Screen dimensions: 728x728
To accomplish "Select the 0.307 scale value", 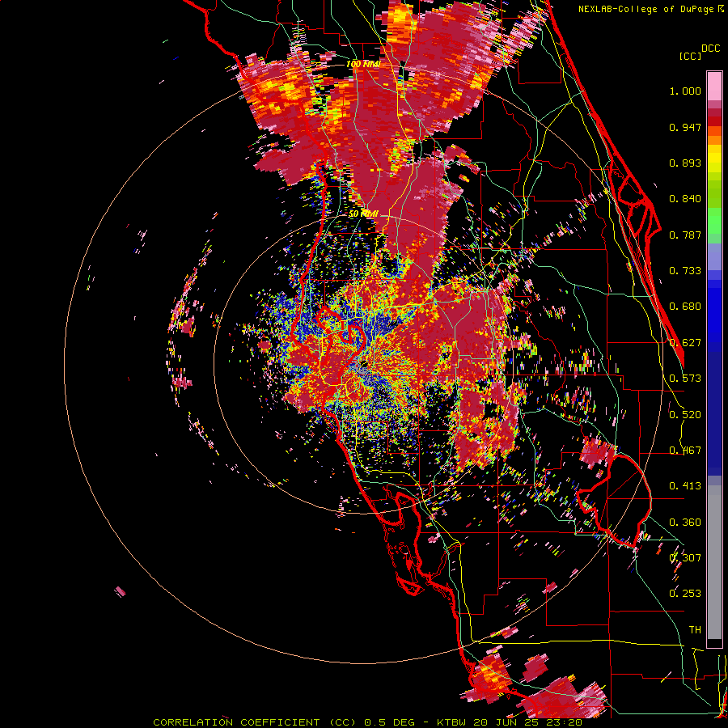I will point(685,558).
